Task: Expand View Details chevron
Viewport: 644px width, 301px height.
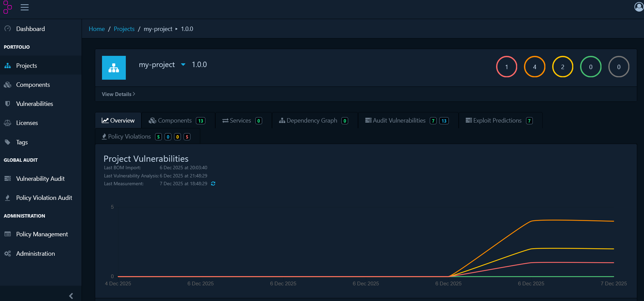Action: tap(134, 94)
